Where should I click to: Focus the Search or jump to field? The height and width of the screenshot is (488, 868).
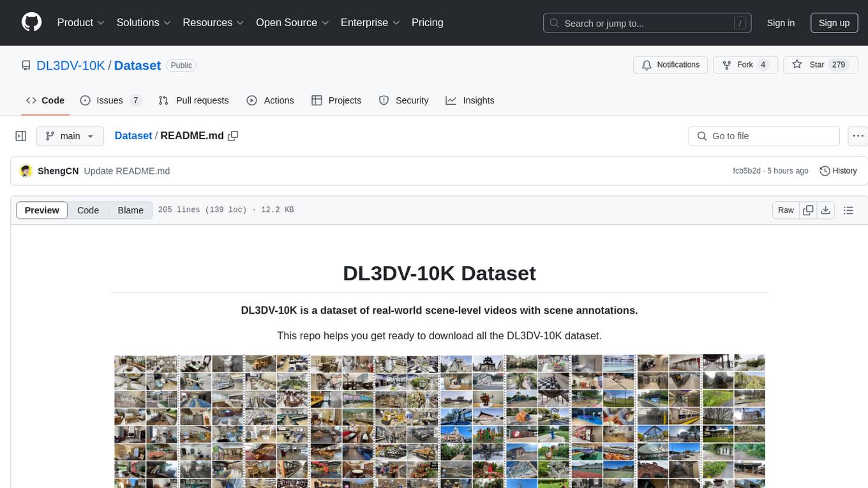pos(647,23)
